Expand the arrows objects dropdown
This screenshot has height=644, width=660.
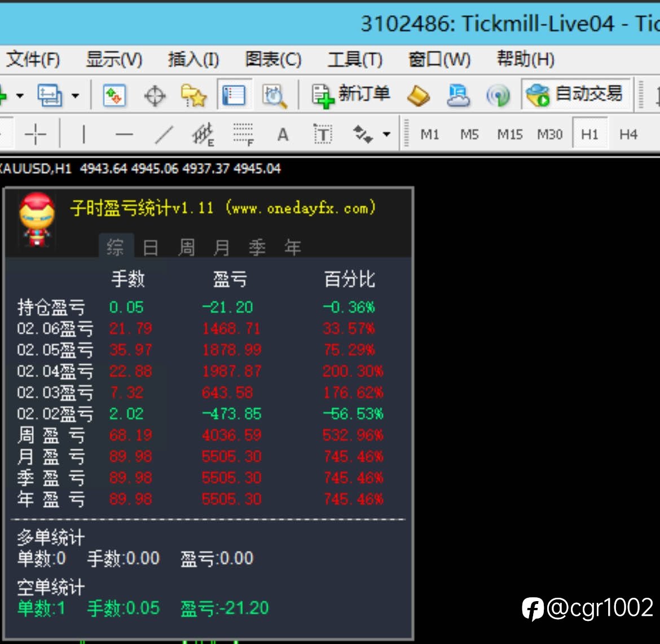387,135
